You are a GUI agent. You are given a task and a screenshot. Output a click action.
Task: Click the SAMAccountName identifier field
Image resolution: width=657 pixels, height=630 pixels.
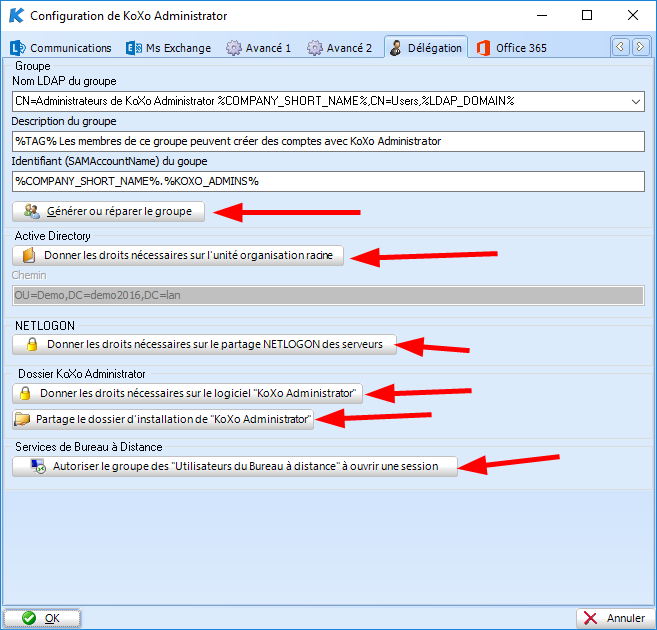point(328,181)
